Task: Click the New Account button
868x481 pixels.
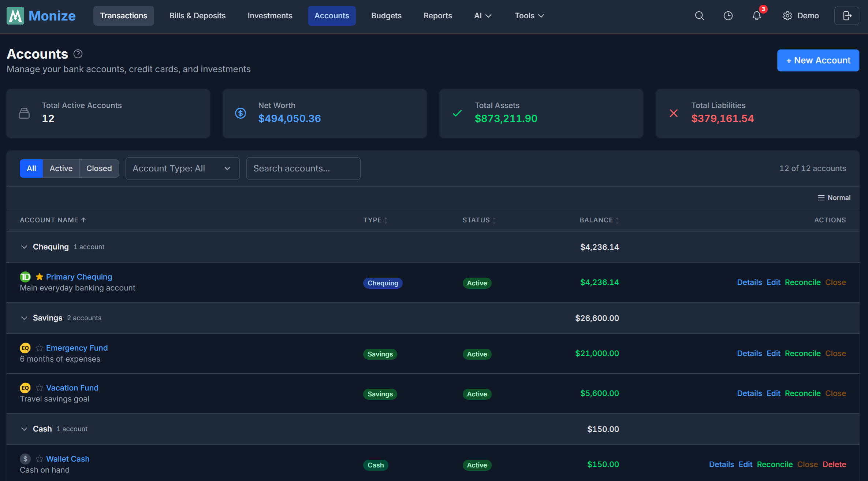Action: [818, 60]
